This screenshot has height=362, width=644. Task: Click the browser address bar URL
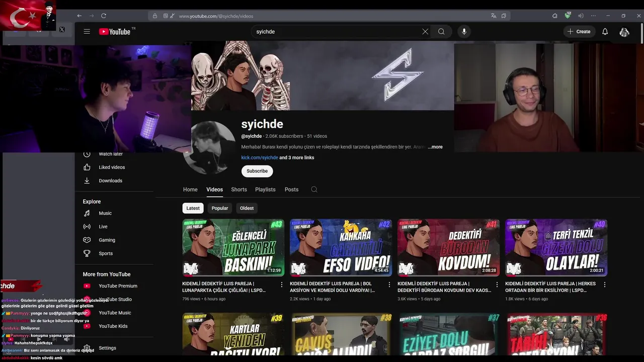216,16
